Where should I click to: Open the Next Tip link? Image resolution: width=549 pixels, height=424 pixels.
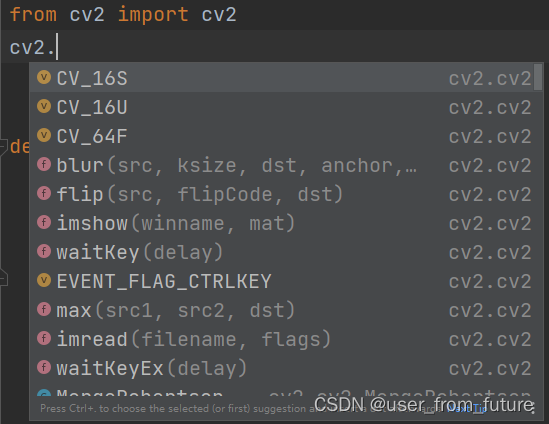pyautogui.click(x=467, y=408)
